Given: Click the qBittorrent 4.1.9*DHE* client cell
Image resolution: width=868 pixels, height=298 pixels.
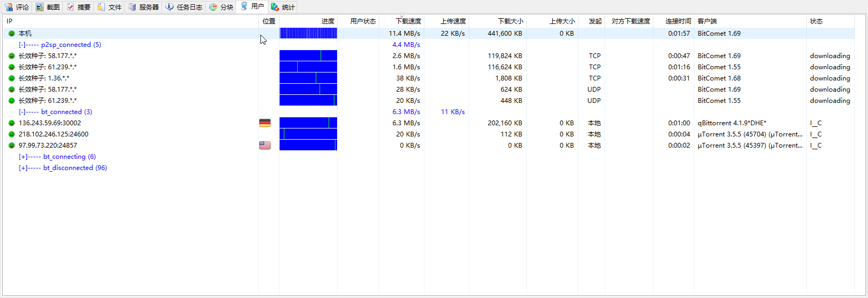Looking at the screenshot, I should click(x=732, y=123).
